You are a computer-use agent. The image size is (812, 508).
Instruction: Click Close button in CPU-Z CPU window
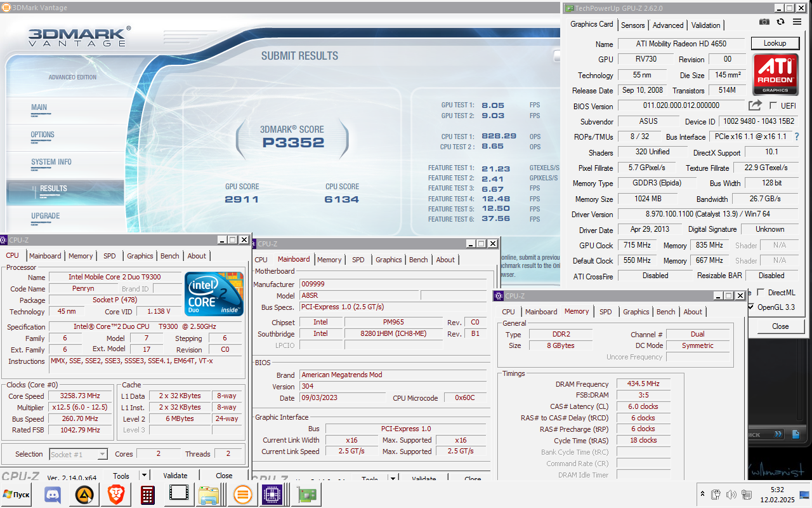[224, 475]
